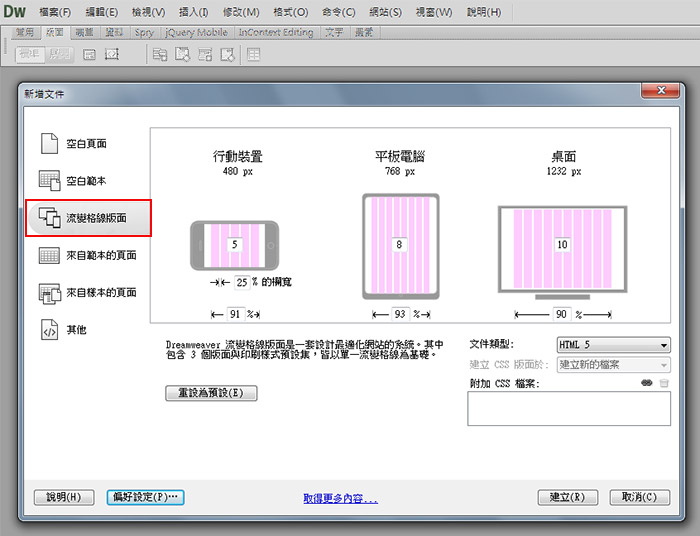Click the Spry Collapsible Panel icon
700x536 pixels.
click(228, 54)
